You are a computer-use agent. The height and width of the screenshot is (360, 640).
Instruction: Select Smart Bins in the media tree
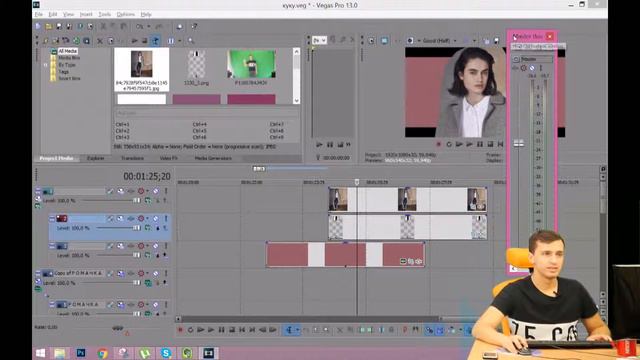coord(69,78)
